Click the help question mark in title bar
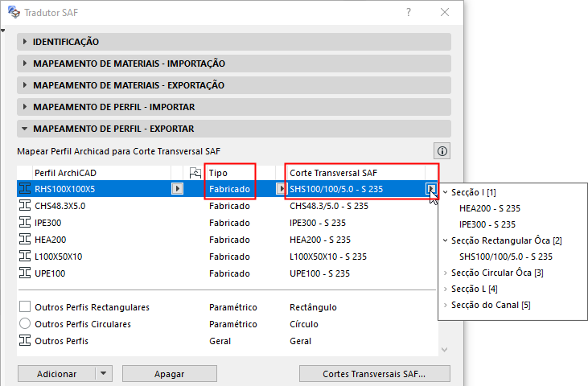Image resolution: width=588 pixels, height=386 pixels. [x=409, y=12]
